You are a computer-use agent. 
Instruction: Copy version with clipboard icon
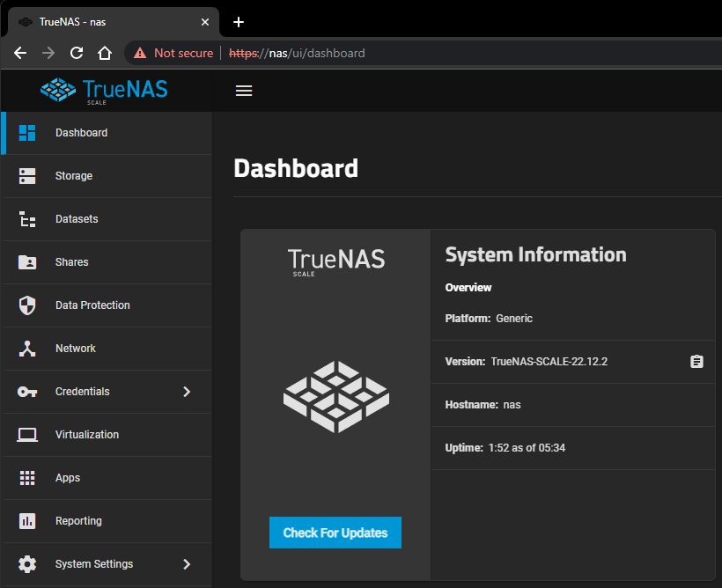pos(696,362)
